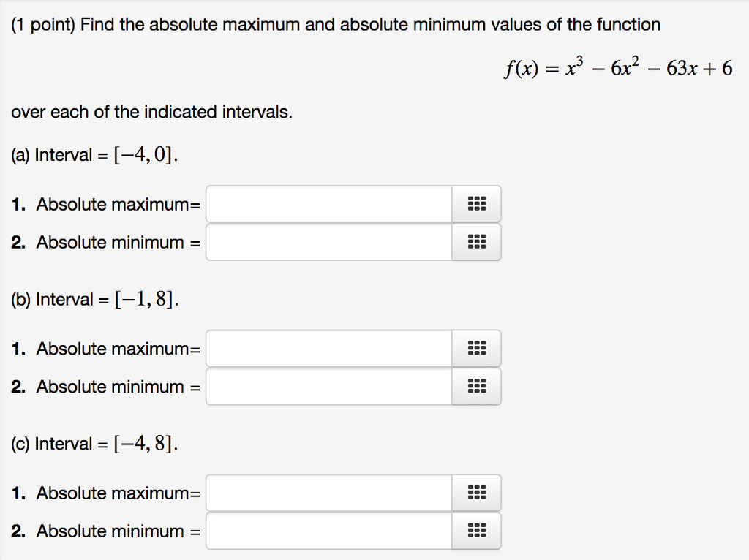Open equation editor for part (a) absolute minimum
Image resolution: width=749 pixels, height=560 pixels.
tap(476, 242)
